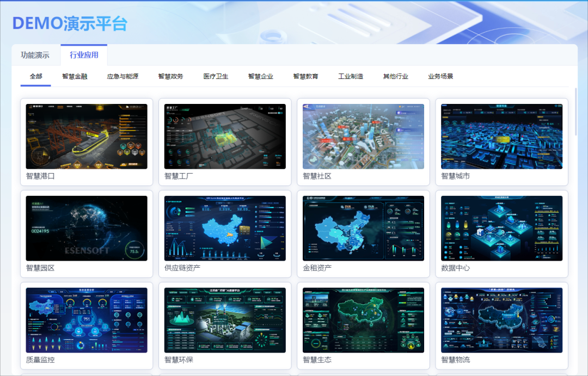Click the 质量监控 title link
Viewport: 588px width, 376px height.
click(x=40, y=360)
